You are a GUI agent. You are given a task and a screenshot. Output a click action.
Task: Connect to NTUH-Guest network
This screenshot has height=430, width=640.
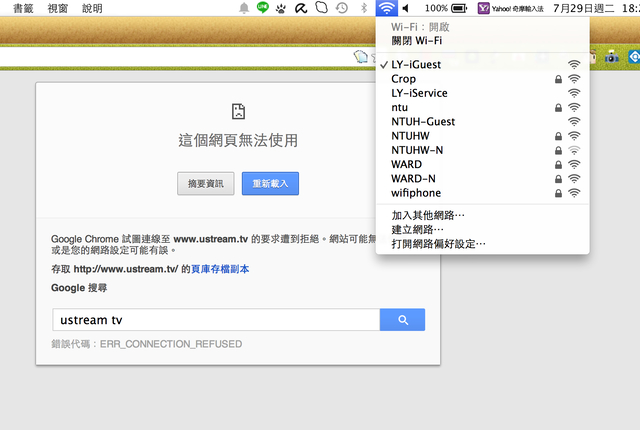click(x=482, y=122)
